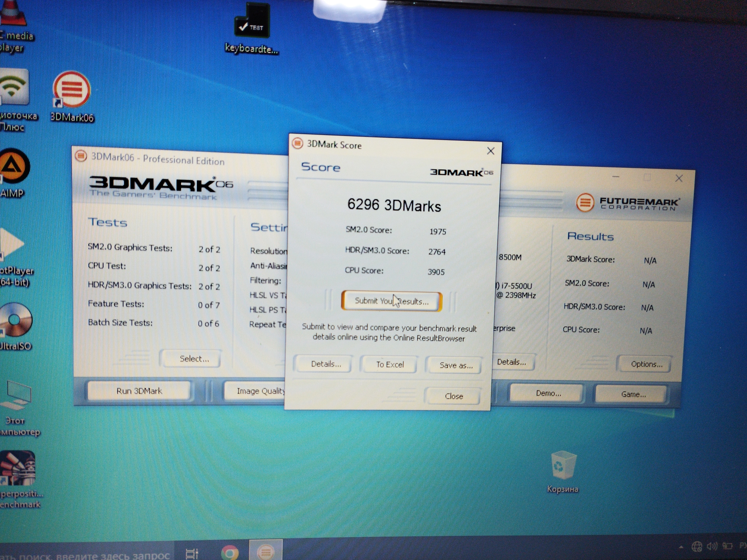Close 3DMark Score dialog with X
Image resolution: width=747 pixels, height=560 pixels.
(x=491, y=151)
